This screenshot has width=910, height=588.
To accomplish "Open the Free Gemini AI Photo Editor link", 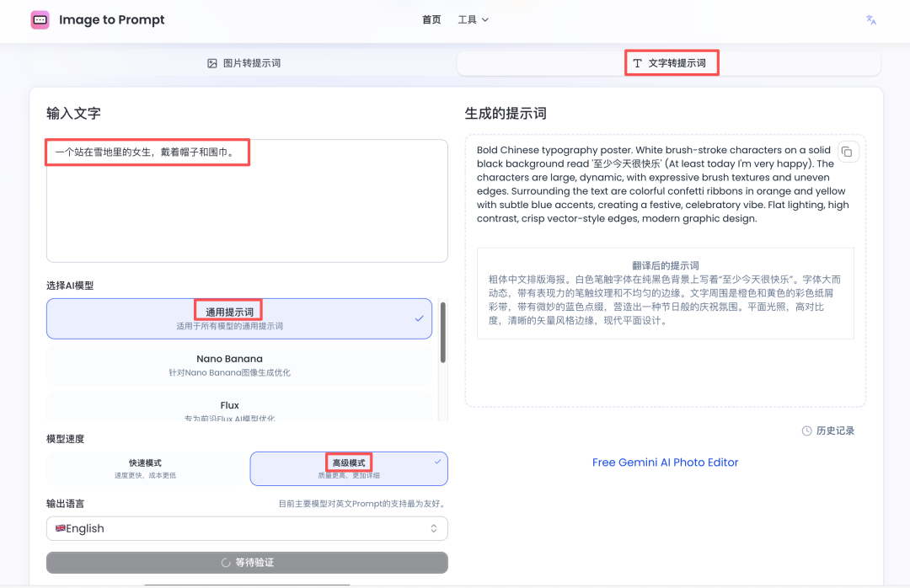I will [665, 462].
